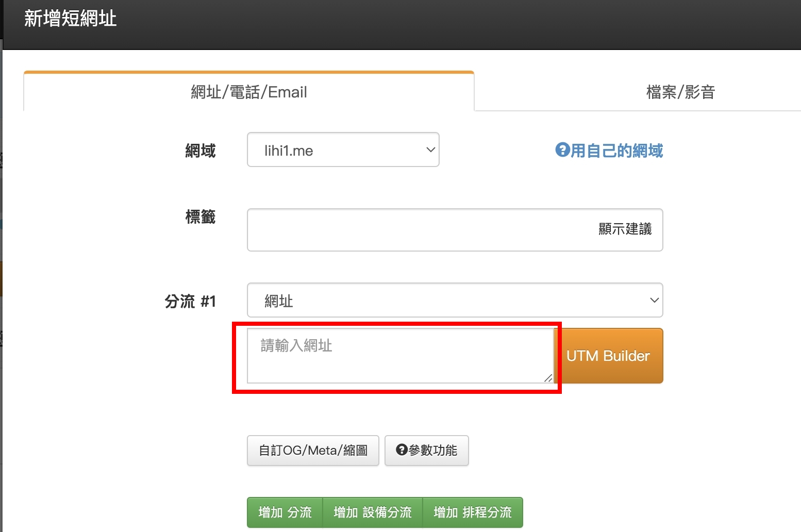
Task: Click the dropdown arrow in the 網域 selector
Action: pyautogui.click(x=430, y=149)
